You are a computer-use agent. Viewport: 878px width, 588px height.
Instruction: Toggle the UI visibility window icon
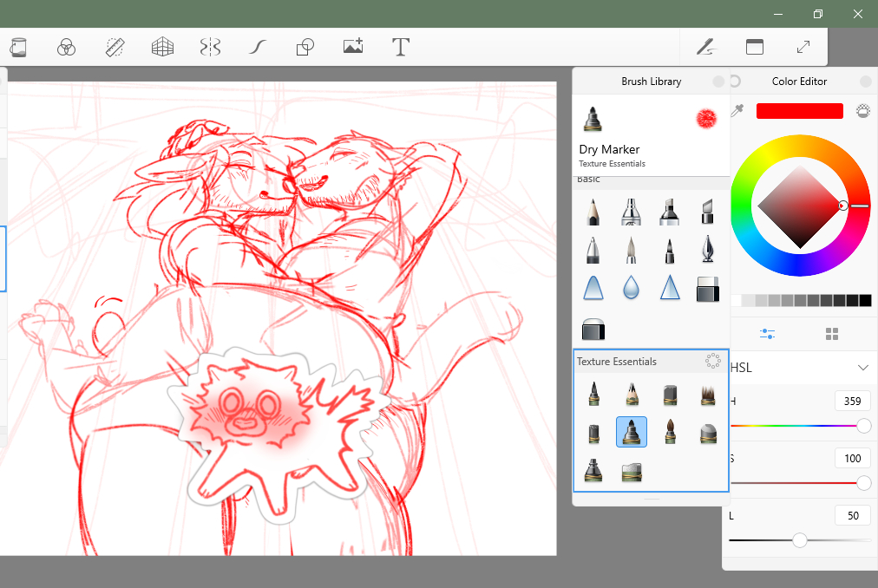755,47
